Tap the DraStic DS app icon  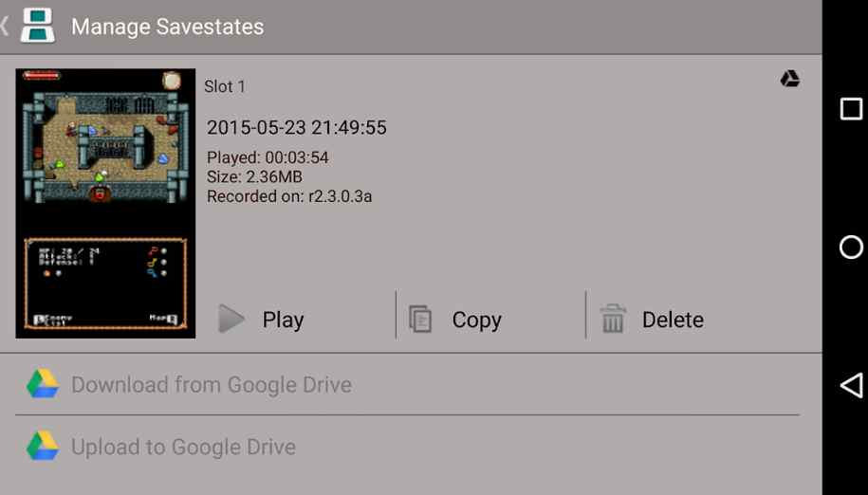(38, 26)
